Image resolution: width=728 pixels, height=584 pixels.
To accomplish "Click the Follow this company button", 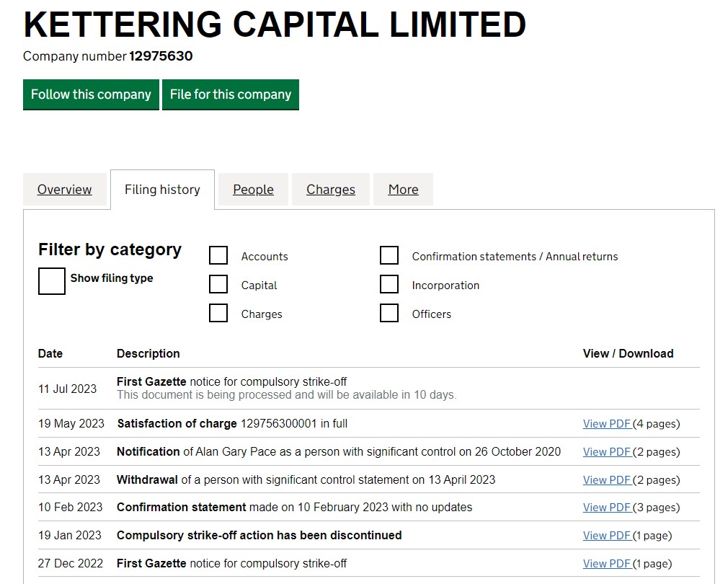I will 91,94.
